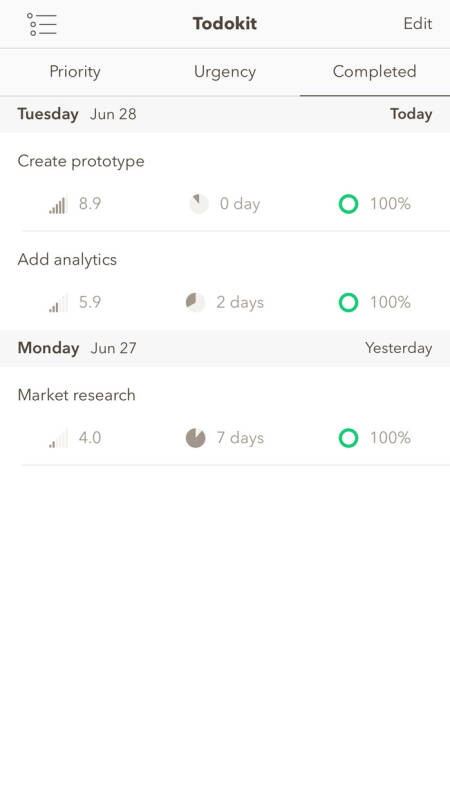
Task: Tap priority bars icon for Create prototype
Action: click(58, 205)
